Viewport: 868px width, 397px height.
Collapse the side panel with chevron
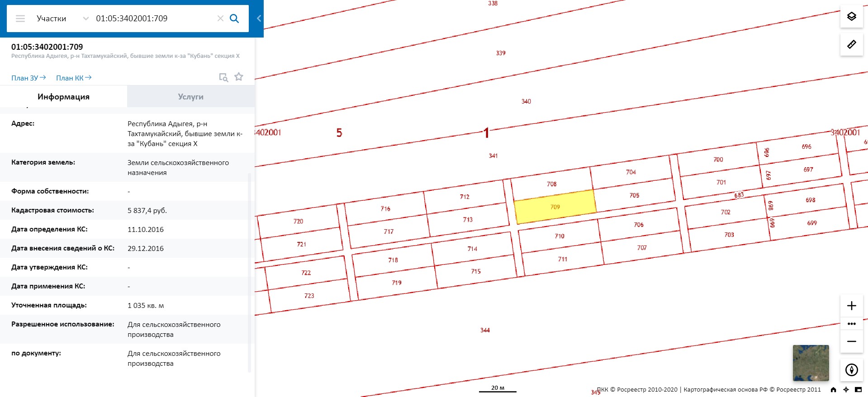coord(259,19)
